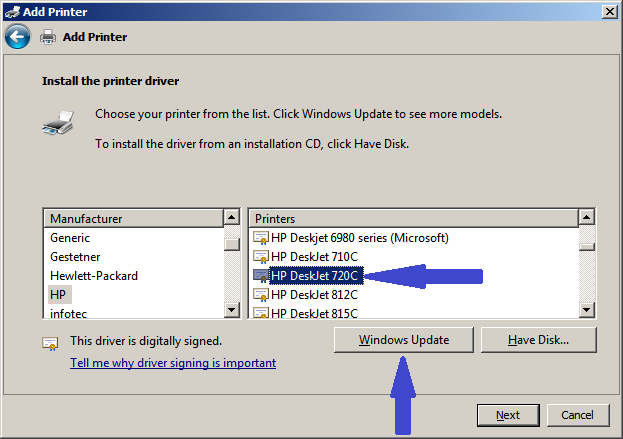
Task: Click the Manufacturer list scrollbar thumb
Action: click(232, 244)
